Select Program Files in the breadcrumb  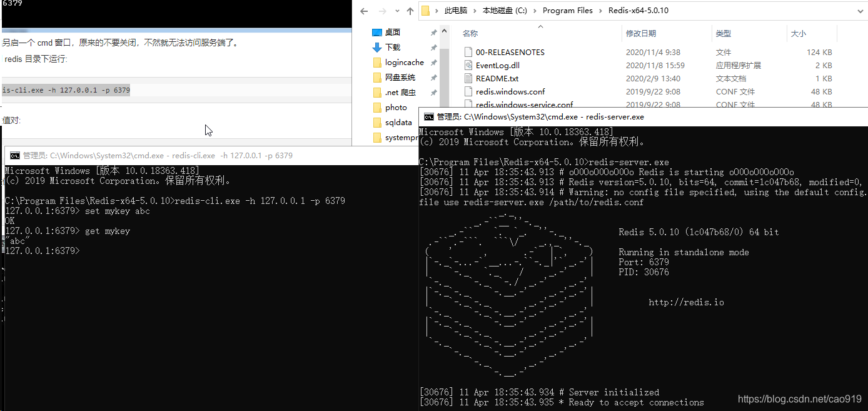click(568, 11)
